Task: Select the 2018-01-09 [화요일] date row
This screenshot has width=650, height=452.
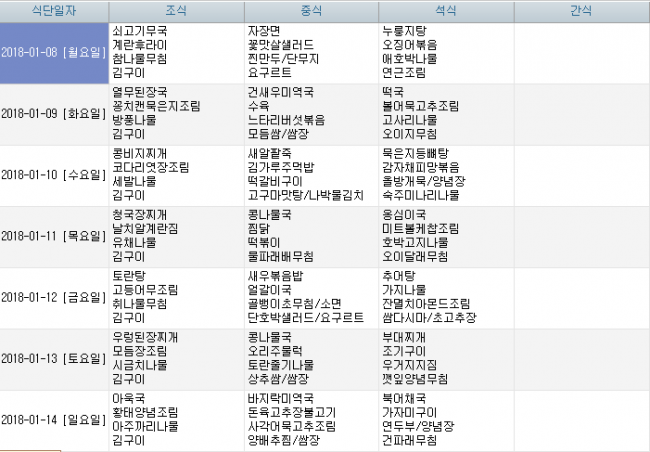Action: pos(54,113)
